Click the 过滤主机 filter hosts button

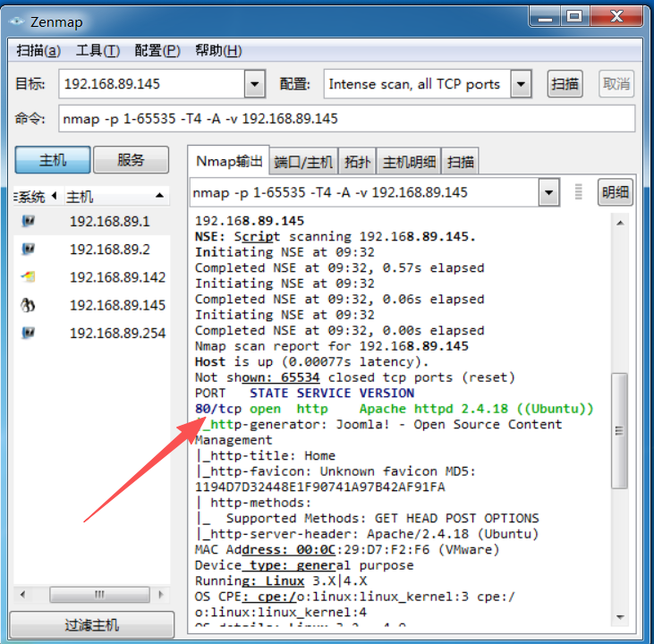92,625
